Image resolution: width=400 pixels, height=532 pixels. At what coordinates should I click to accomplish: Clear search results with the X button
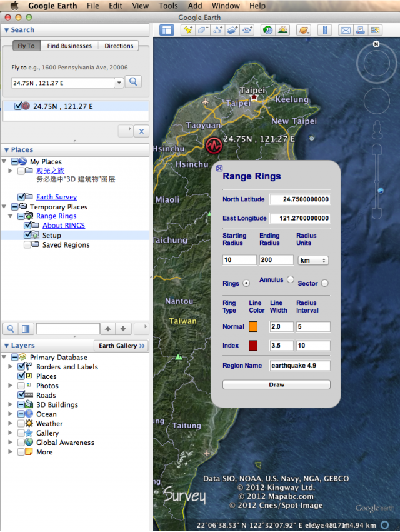[x=141, y=131]
